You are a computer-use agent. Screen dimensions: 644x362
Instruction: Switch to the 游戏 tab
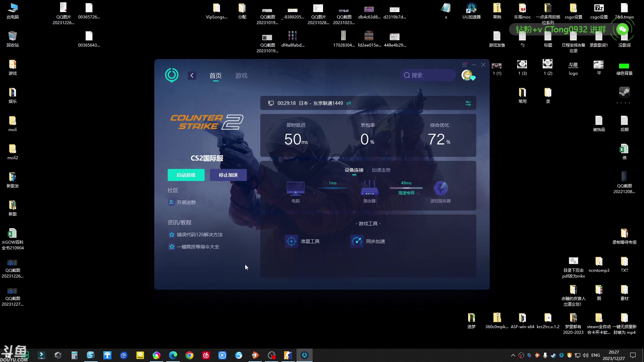point(241,76)
